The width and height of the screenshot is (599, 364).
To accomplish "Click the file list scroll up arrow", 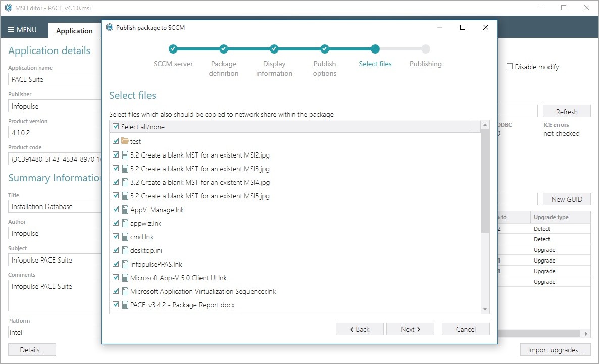I will [485, 125].
